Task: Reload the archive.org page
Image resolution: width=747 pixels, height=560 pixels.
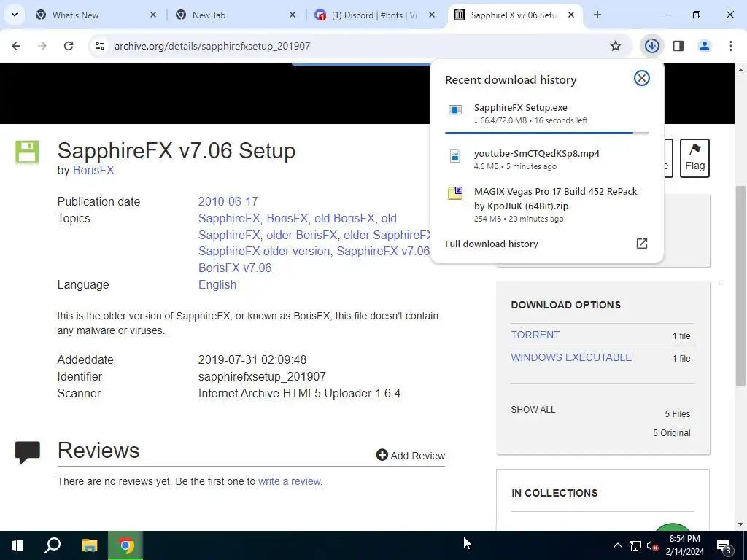Action: (69, 46)
